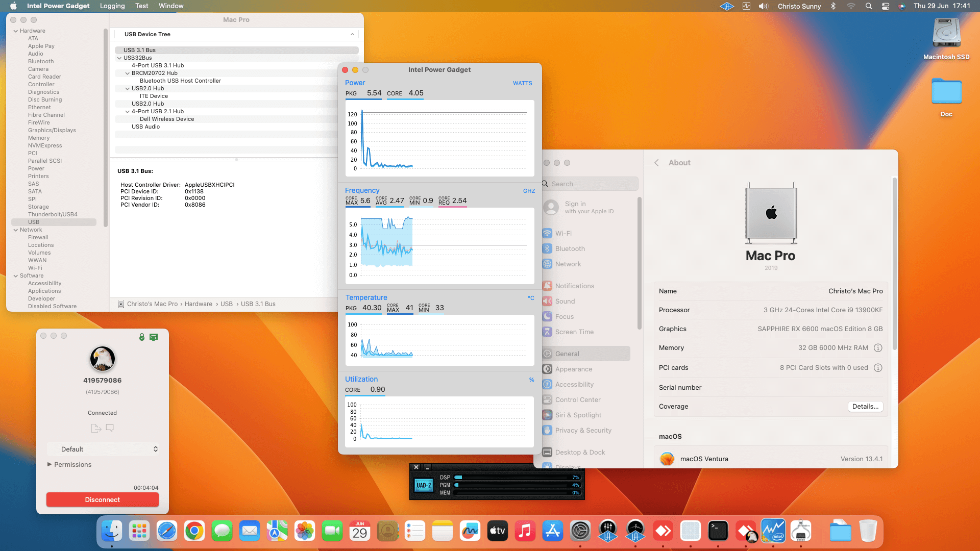Click the file transfer icon under Connected

point(96,428)
